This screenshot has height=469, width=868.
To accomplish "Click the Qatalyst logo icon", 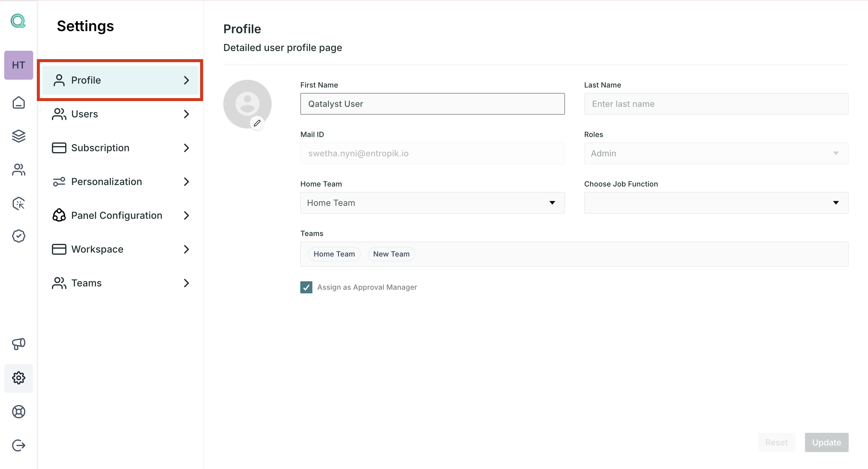I will [18, 21].
